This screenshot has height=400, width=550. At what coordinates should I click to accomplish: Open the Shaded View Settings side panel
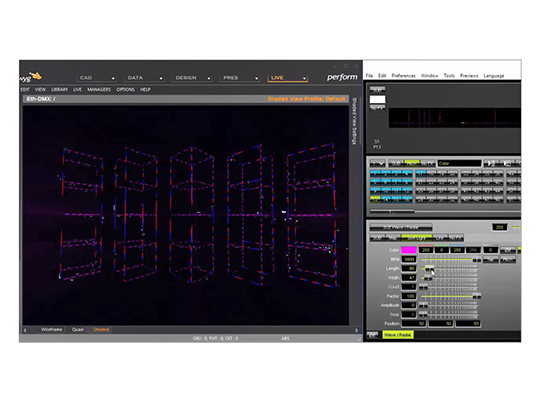pos(354,121)
